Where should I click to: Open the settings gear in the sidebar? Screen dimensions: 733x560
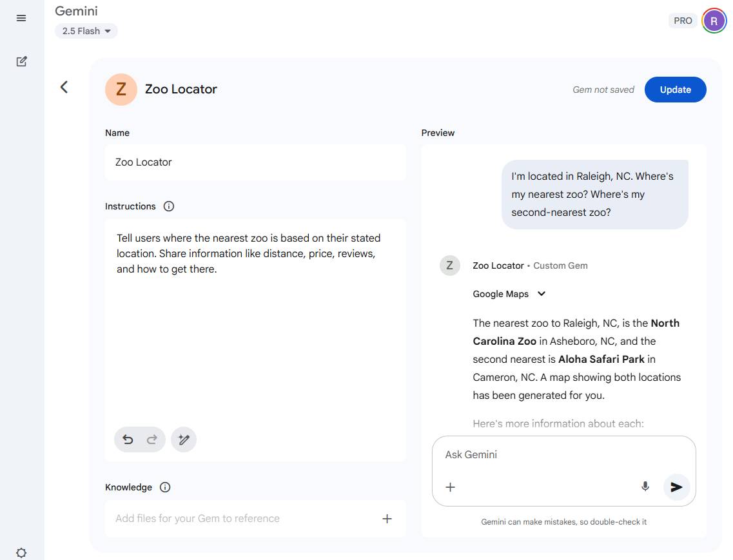click(x=21, y=553)
